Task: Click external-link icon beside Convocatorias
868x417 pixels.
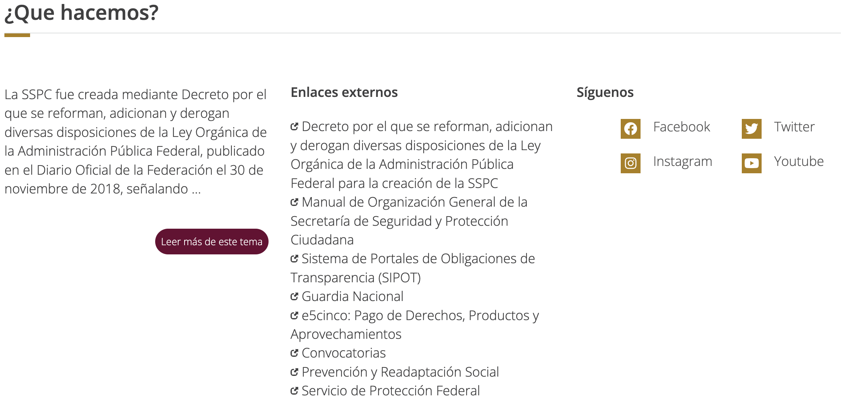Action: pos(294,353)
